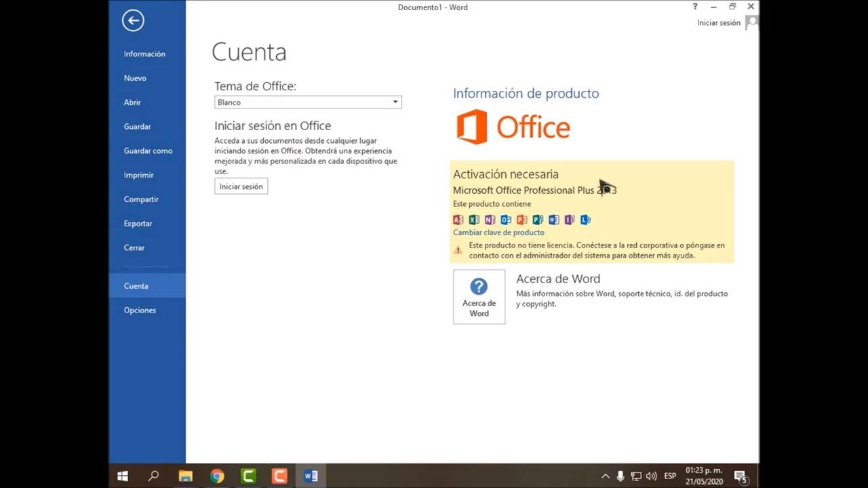Click the Acerca de Word question mark button

479,297
